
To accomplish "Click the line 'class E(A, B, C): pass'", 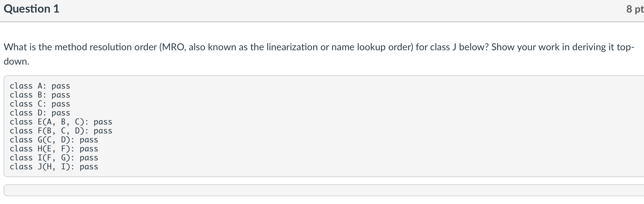I will pyautogui.click(x=61, y=122).
